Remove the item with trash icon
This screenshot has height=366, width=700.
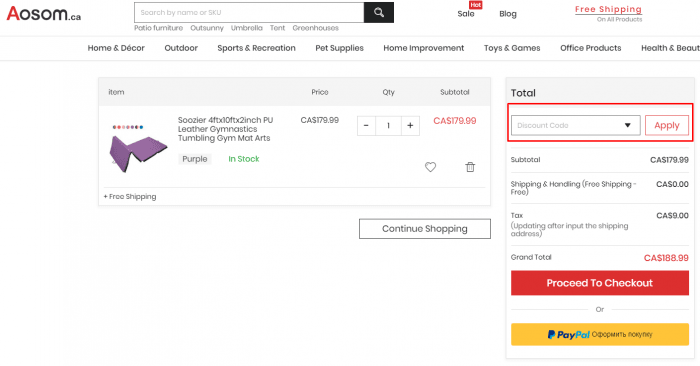coord(470,167)
